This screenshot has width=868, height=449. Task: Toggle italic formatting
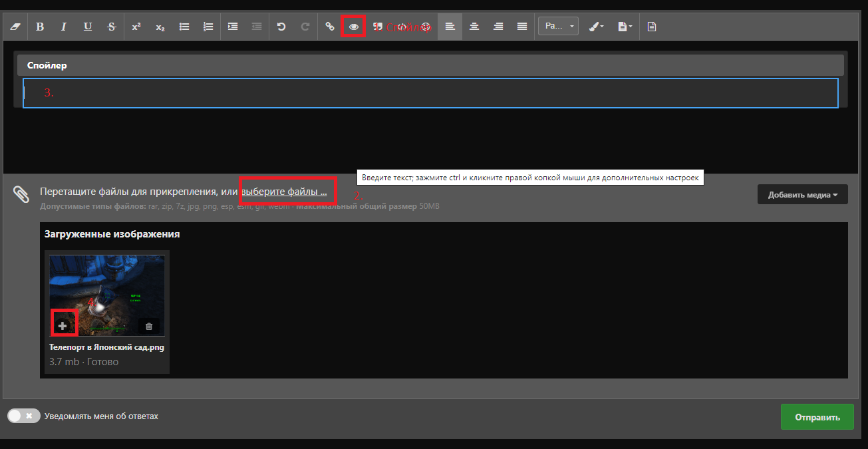coord(64,27)
